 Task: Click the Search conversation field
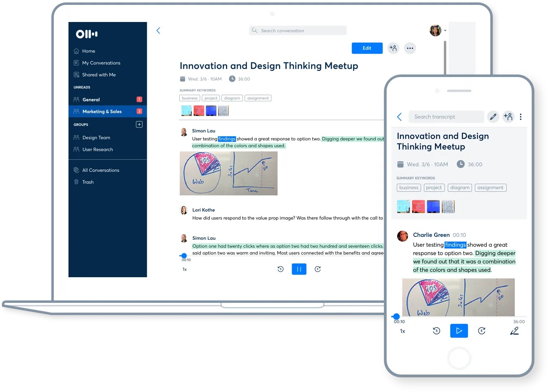(x=298, y=31)
